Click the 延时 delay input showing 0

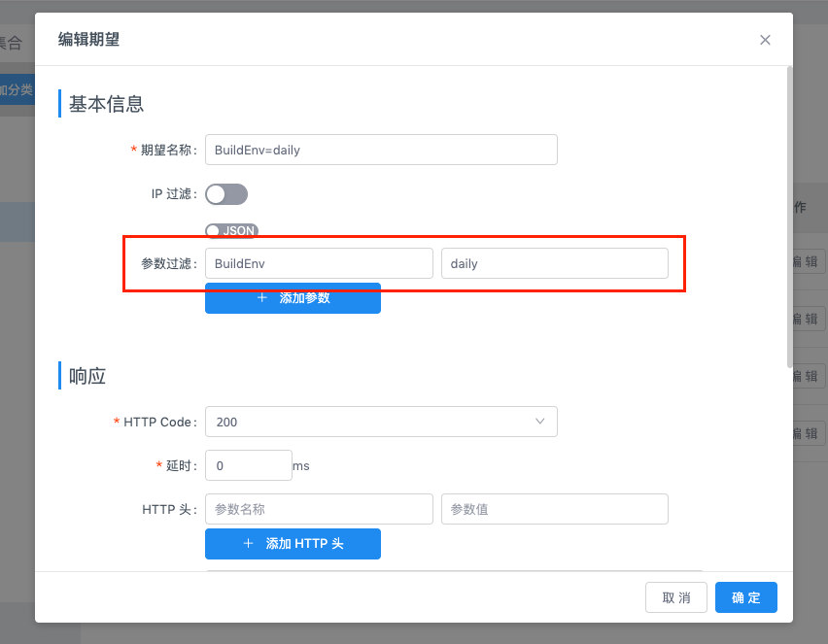coord(248,465)
